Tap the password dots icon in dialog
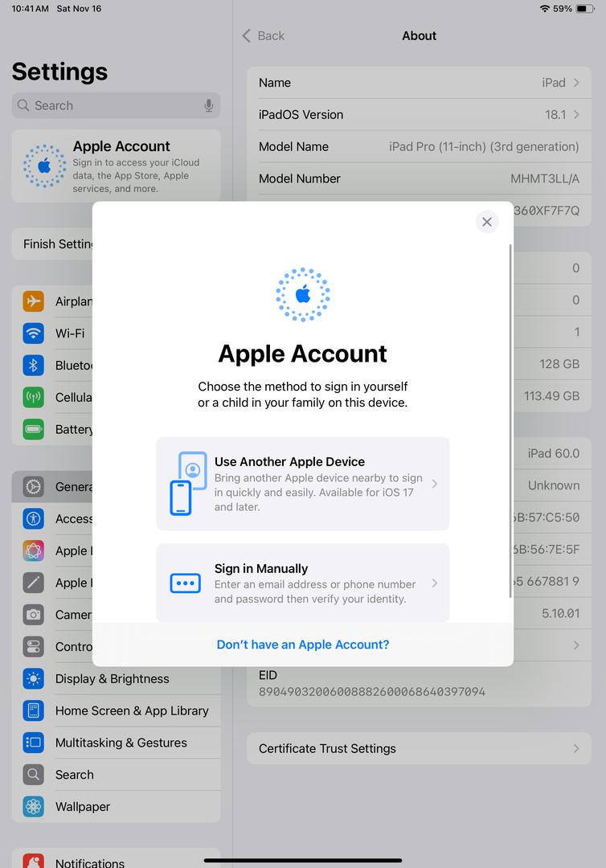Image resolution: width=606 pixels, height=868 pixels. (186, 583)
